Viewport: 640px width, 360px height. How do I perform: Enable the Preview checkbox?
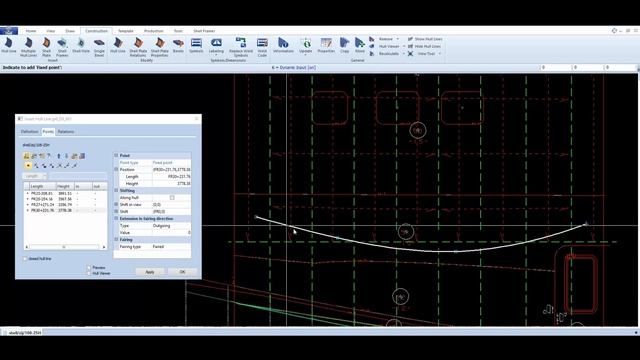(89, 268)
